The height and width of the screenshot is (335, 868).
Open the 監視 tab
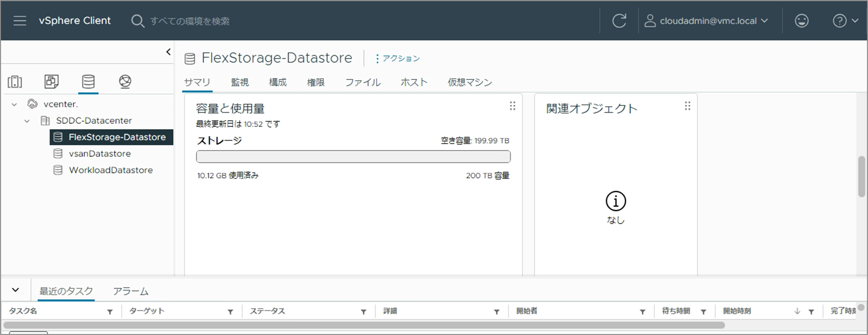click(x=240, y=82)
